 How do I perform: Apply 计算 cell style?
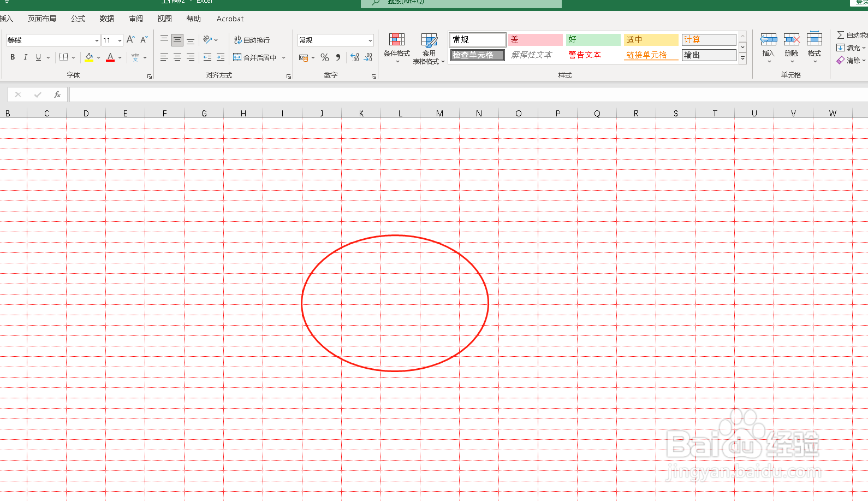click(x=709, y=40)
